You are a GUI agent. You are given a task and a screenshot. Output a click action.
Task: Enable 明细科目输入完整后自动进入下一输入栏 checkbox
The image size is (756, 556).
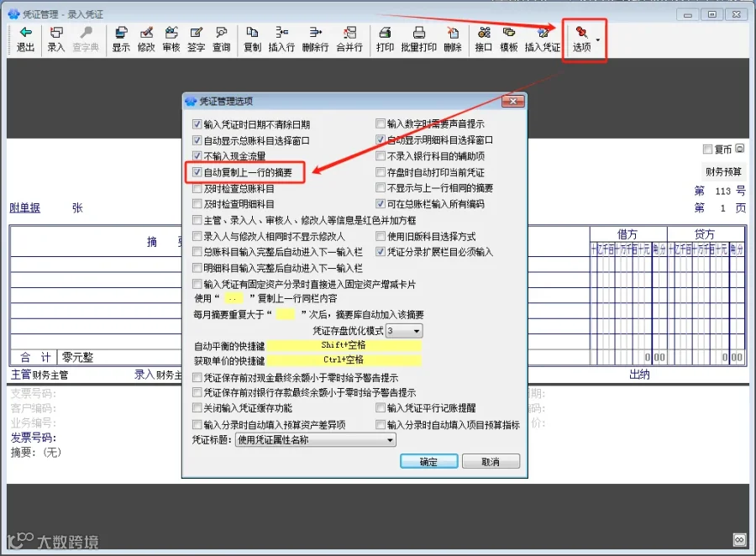[x=197, y=268]
